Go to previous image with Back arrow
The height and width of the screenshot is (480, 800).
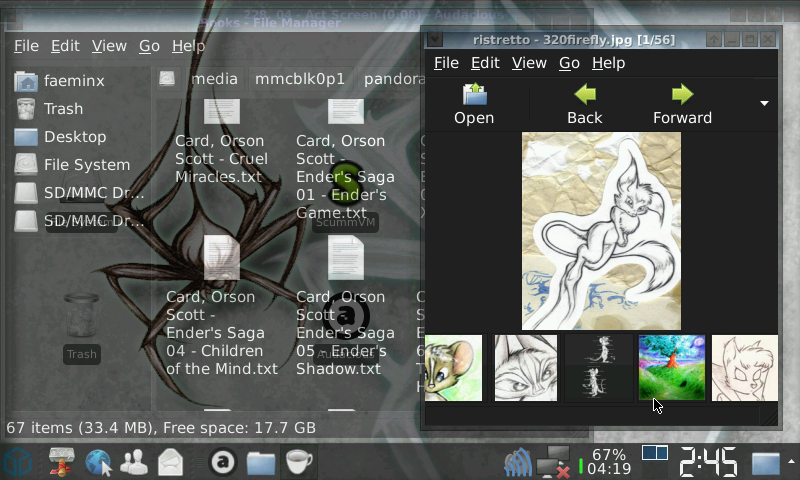coord(584,104)
